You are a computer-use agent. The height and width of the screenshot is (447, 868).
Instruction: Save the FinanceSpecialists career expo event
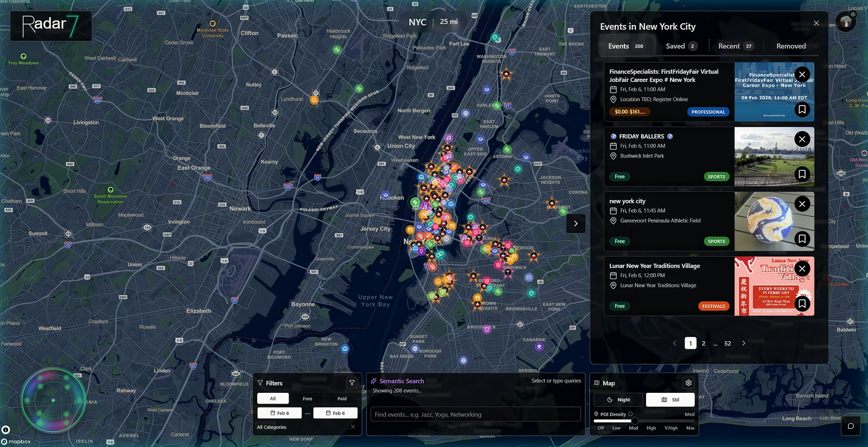(802, 110)
